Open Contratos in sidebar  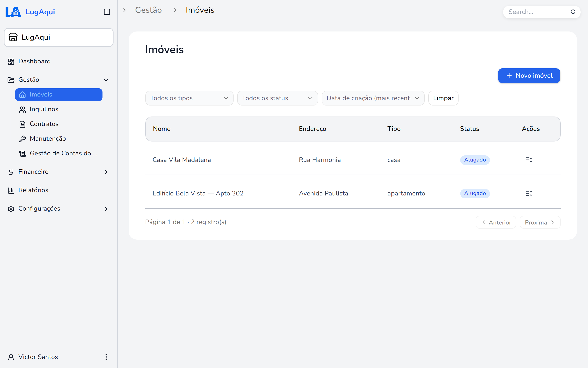[59, 124]
